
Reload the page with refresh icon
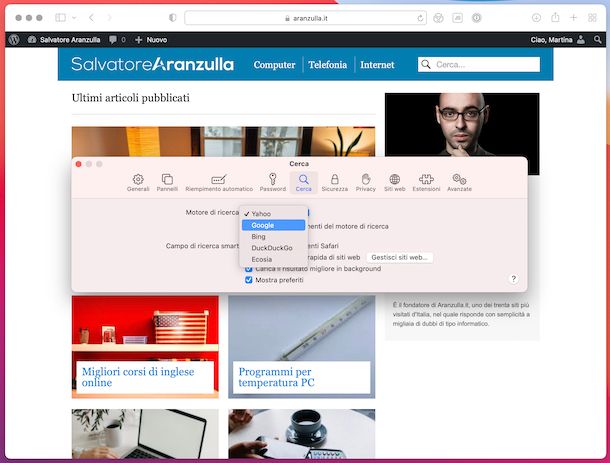(x=420, y=18)
